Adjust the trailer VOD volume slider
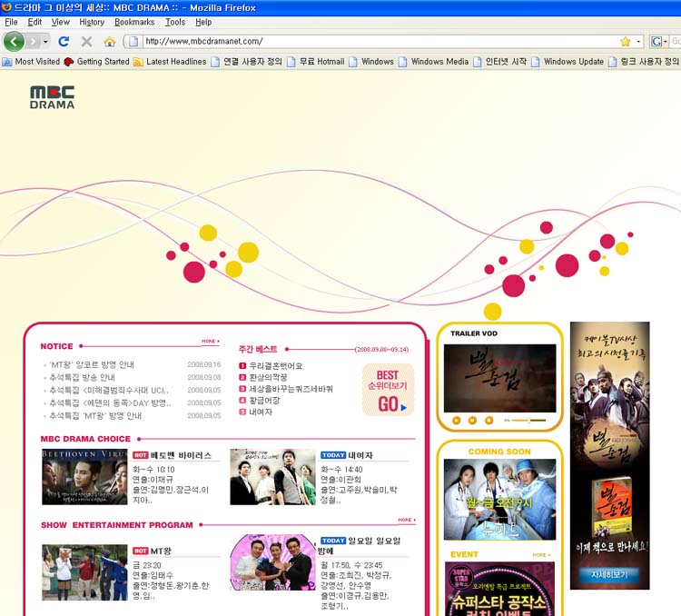Screen dimensions: 681x616 tap(528, 421)
